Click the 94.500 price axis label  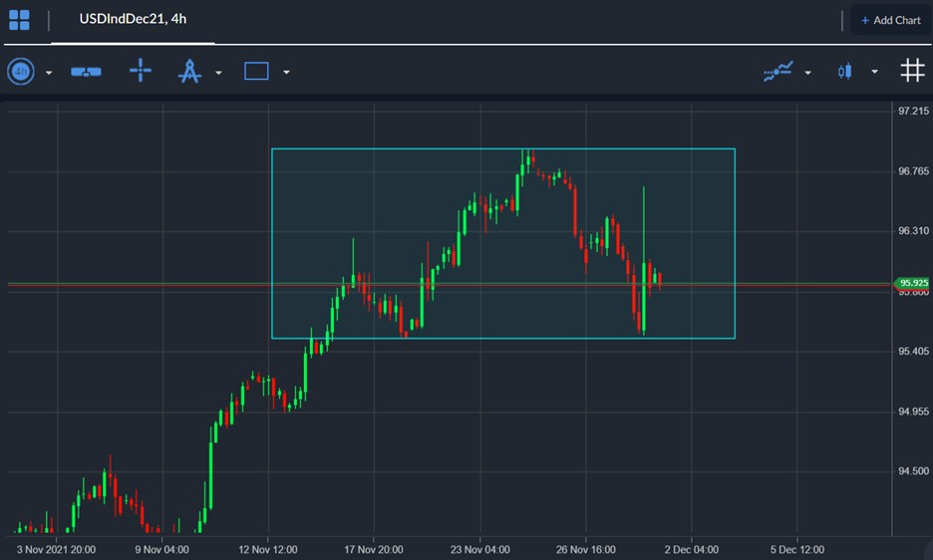pos(913,471)
